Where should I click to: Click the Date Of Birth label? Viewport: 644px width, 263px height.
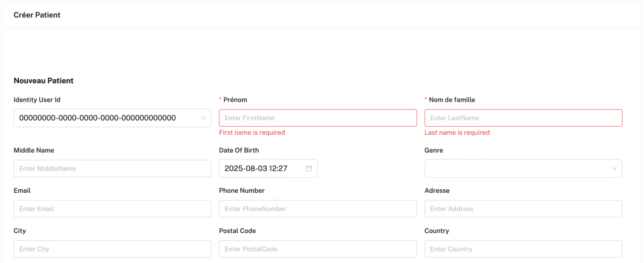(x=239, y=150)
